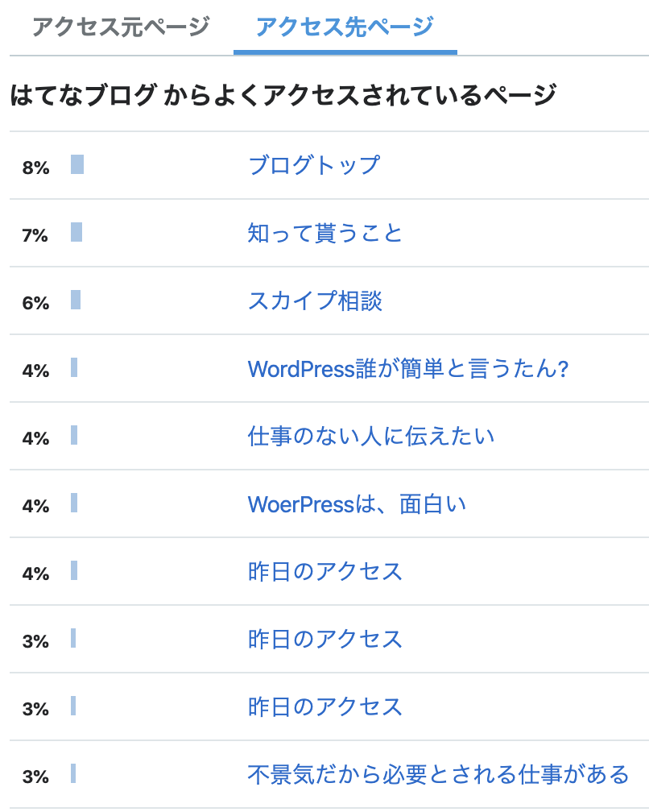Open the 知って貰うこと page link
Screen dimensions: 649x812
click(325, 233)
